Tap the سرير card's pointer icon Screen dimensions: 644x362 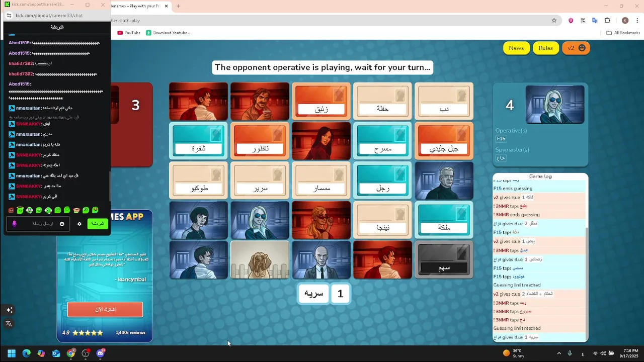click(277, 174)
